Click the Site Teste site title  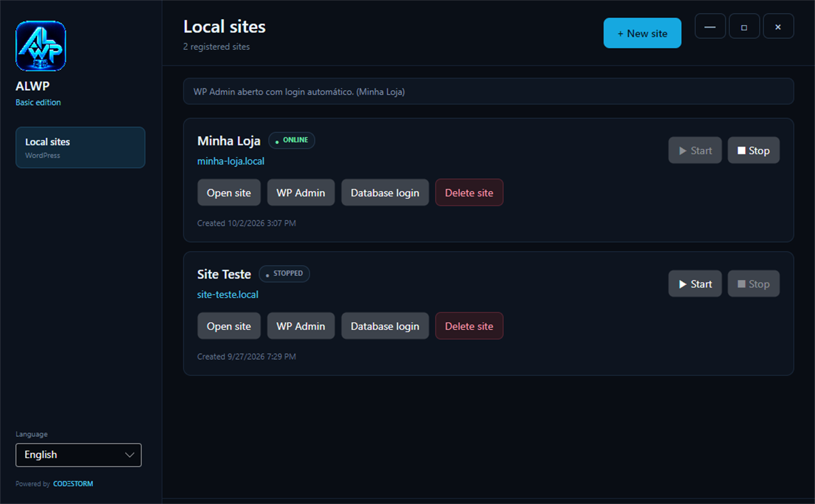click(224, 274)
